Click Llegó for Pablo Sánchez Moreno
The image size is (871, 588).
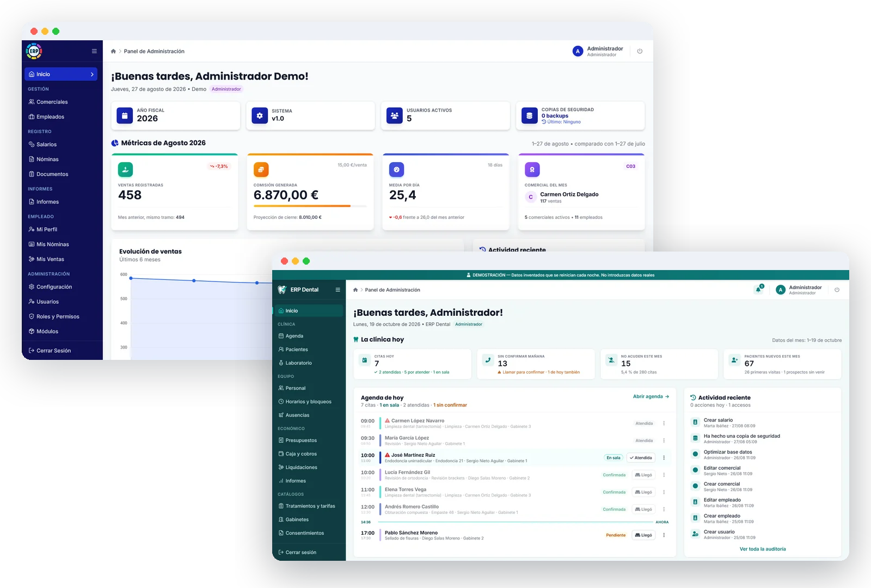(x=643, y=535)
